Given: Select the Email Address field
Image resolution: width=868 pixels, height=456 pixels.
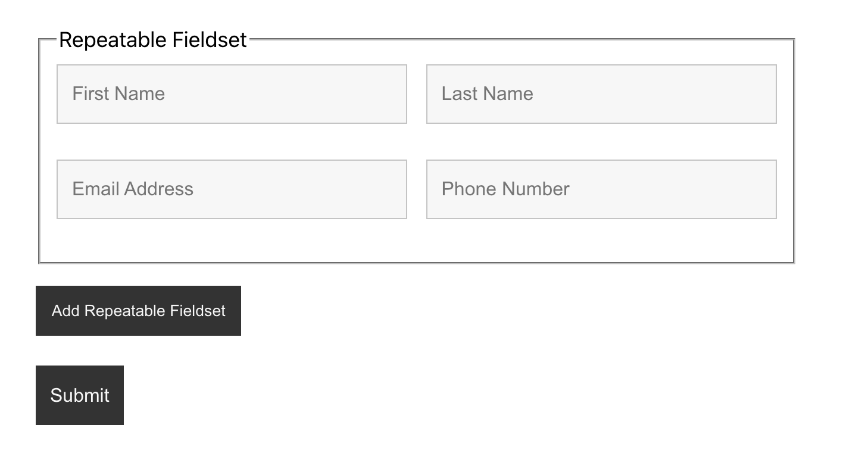Looking at the screenshot, I should (232, 189).
